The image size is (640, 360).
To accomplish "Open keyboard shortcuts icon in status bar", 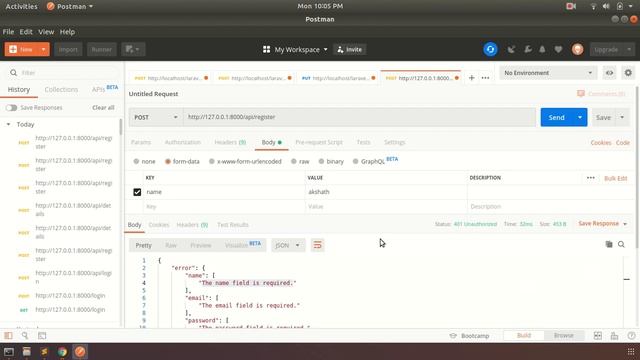I will click(614, 336).
